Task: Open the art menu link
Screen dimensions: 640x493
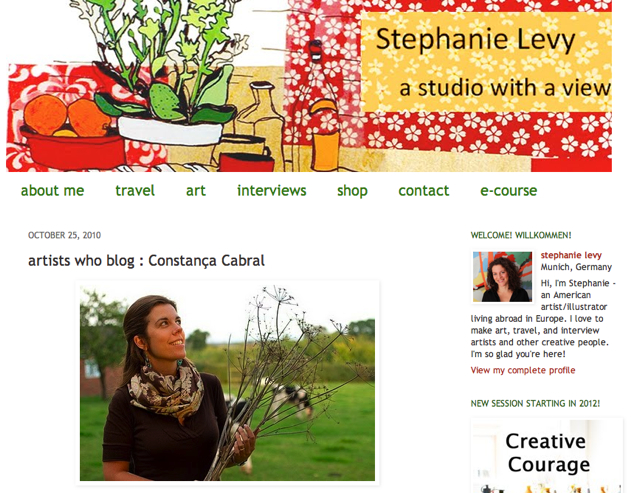Action: [x=196, y=191]
